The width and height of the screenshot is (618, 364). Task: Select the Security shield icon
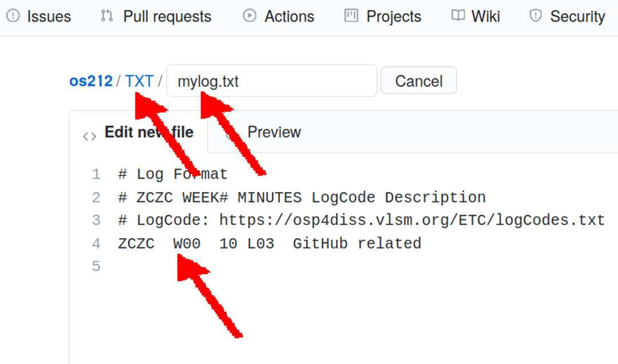click(x=534, y=16)
